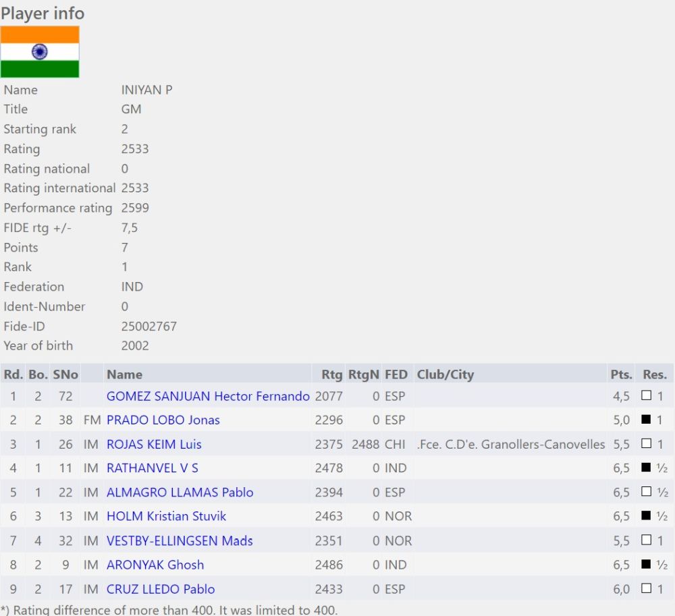This screenshot has height=616, width=675.
Task: Click the India flag image
Action: coord(40,52)
